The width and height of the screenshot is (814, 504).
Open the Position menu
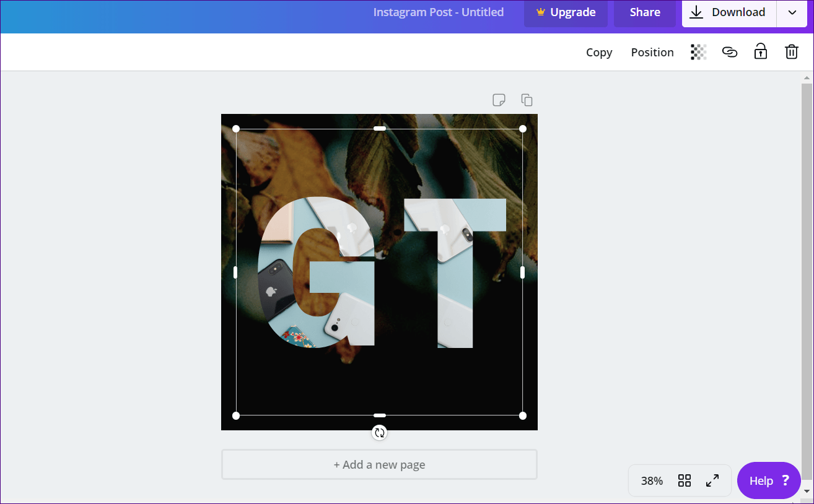(652, 53)
